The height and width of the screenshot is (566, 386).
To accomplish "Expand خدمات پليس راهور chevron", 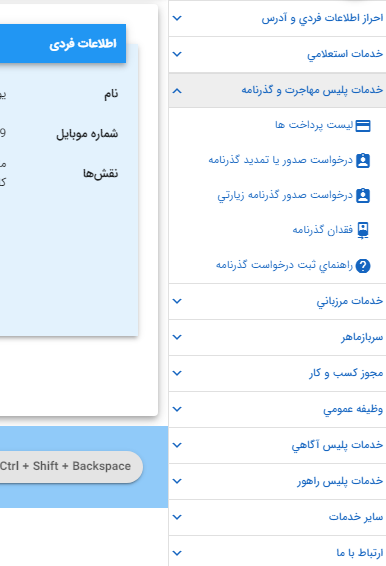I will pyautogui.click(x=177, y=481).
